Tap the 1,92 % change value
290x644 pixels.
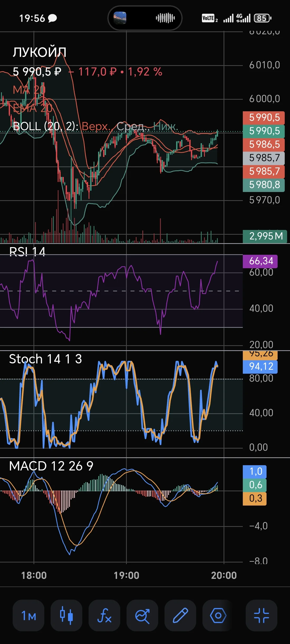click(x=145, y=72)
